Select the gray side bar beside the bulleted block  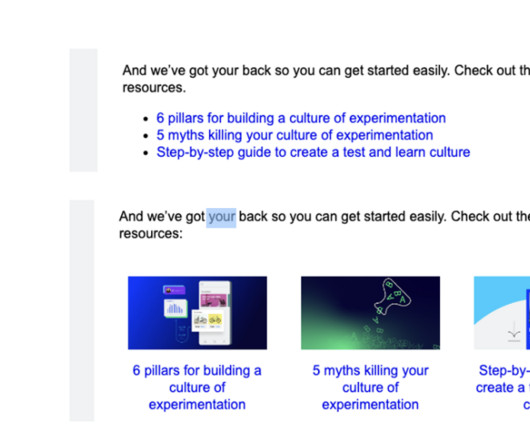click(x=83, y=110)
